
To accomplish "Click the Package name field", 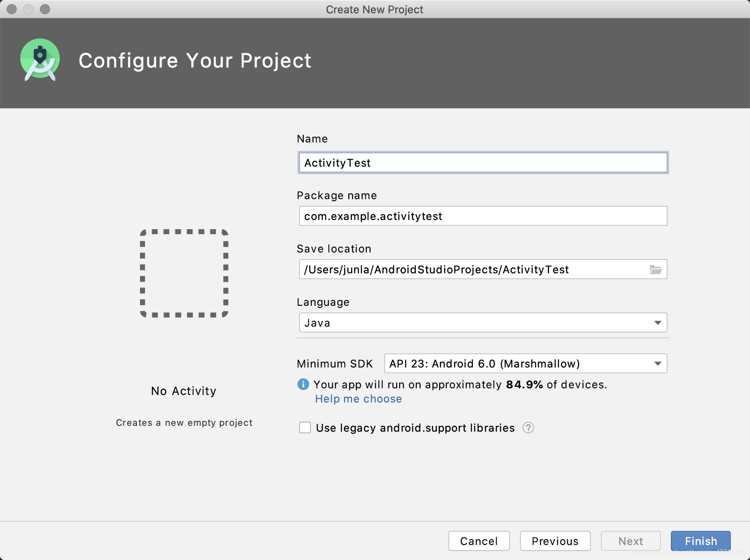I will pyautogui.click(x=483, y=216).
